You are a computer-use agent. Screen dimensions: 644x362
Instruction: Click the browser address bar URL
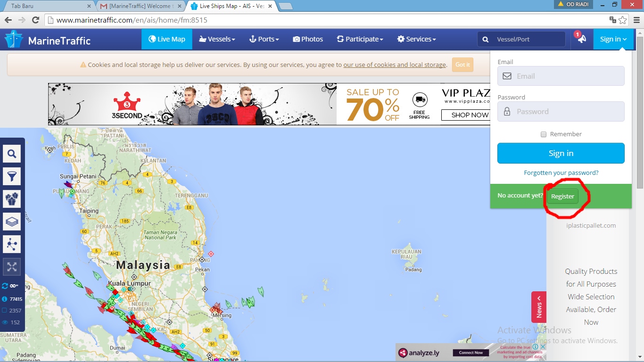(132, 20)
